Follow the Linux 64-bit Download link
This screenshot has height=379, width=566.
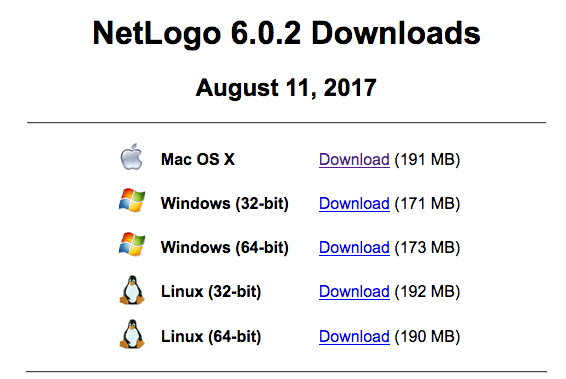[354, 336]
